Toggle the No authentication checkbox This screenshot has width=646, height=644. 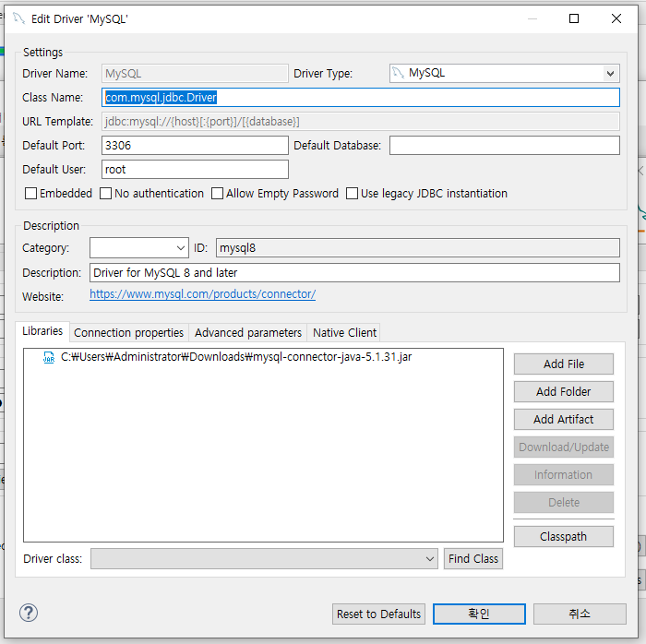tap(105, 193)
